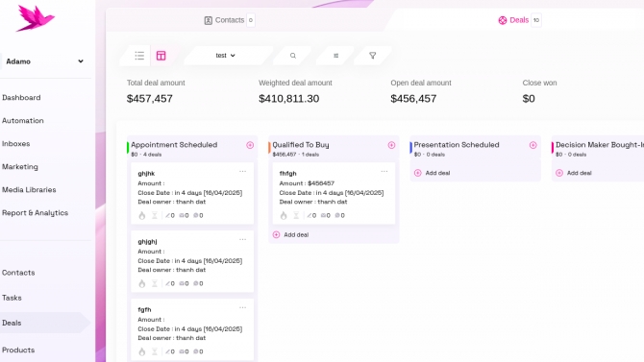Open Marketing in sidebar

click(x=20, y=167)
